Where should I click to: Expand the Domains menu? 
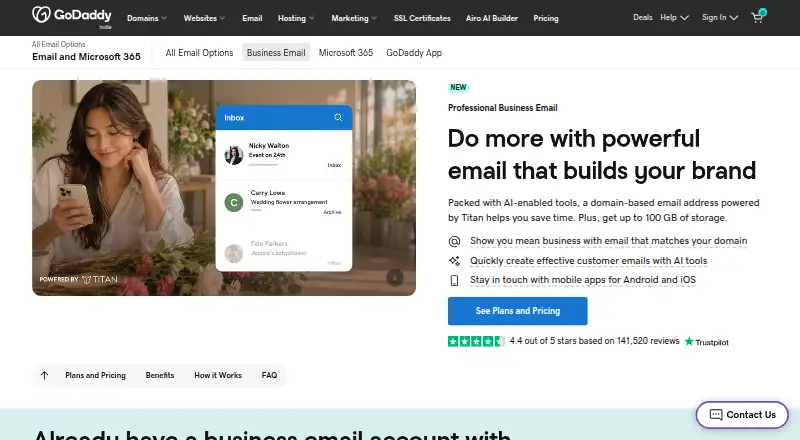click(x=146, y=18)
